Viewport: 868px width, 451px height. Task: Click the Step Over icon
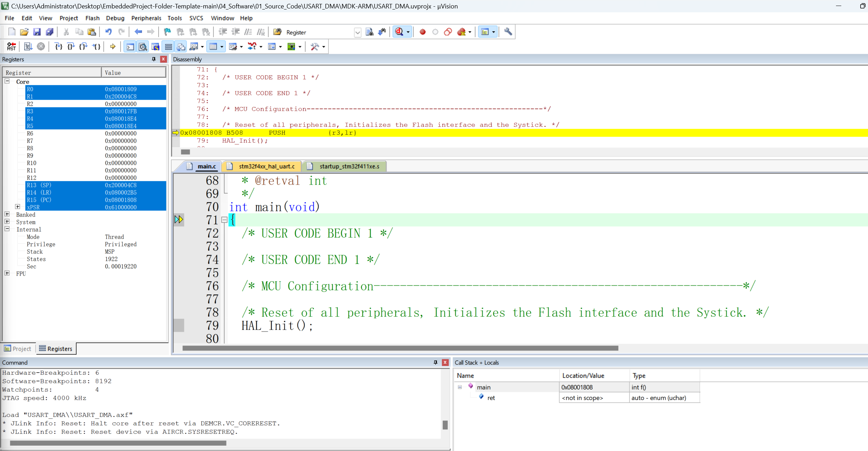71,46
